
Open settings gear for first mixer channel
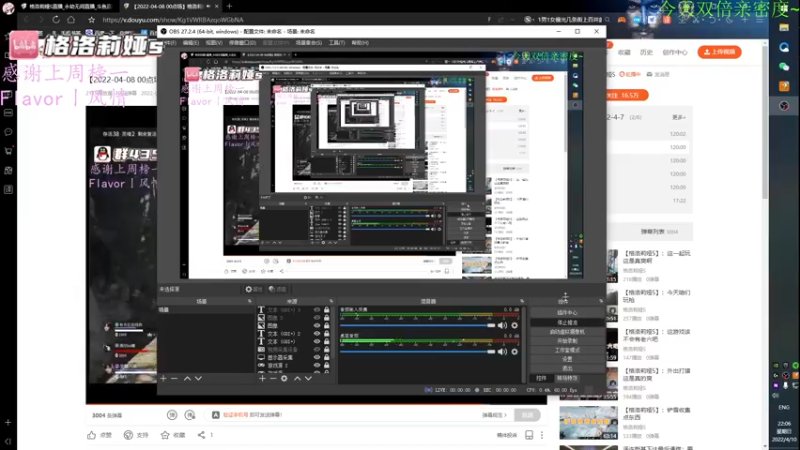pyautogui.click(x=515, y=326)
